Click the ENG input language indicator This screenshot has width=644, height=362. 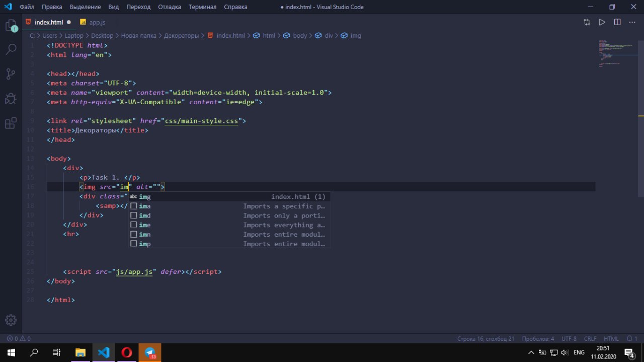pos(579,352)
